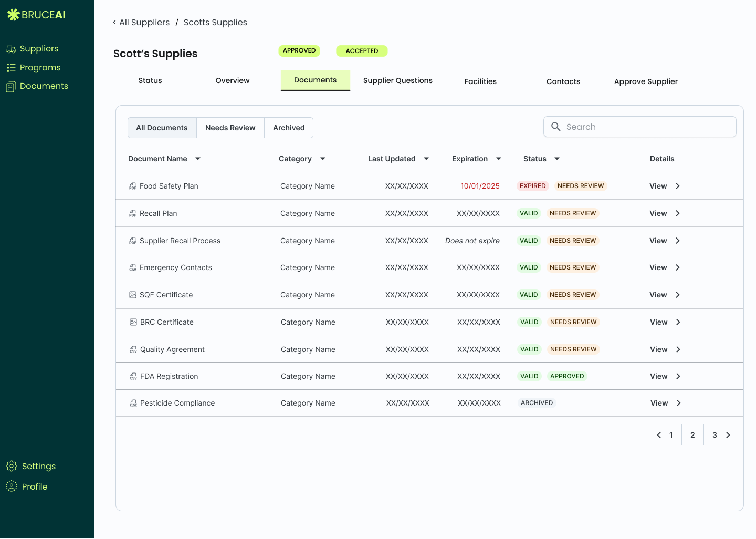756x539 pixels.
Task: Expand the Expiration column sort arrow
Action: click(x=499, y=159)
